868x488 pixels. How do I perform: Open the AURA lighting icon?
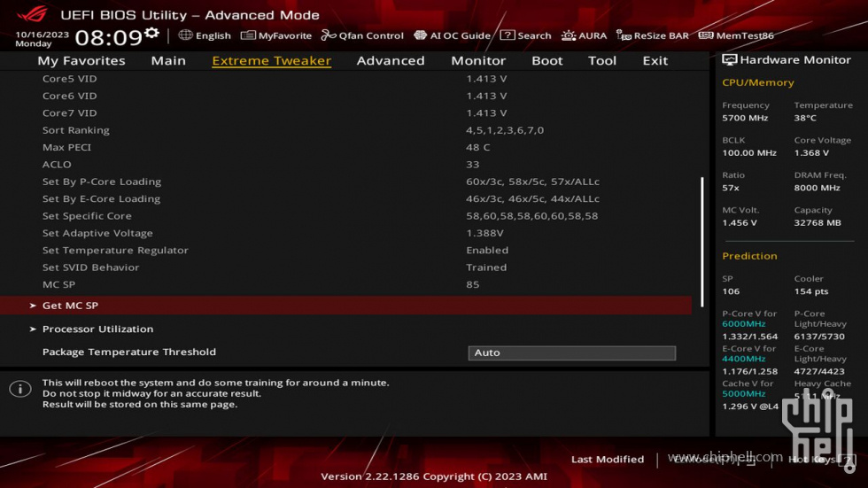[x=569, y=35]
